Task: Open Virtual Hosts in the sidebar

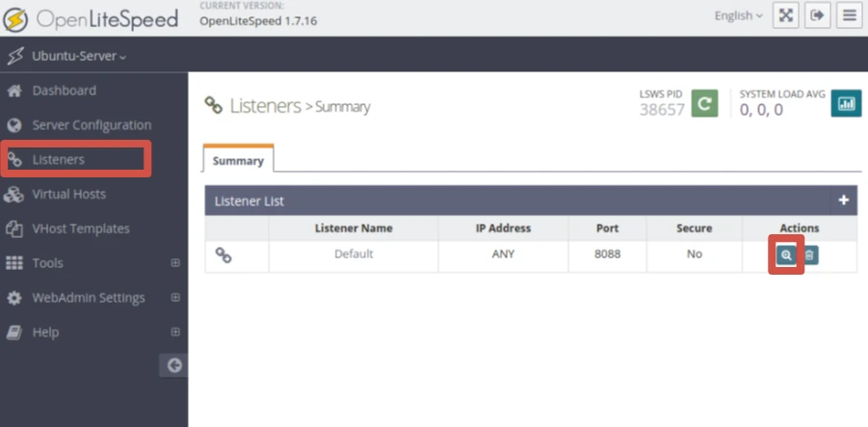Action: coord(68,194)
